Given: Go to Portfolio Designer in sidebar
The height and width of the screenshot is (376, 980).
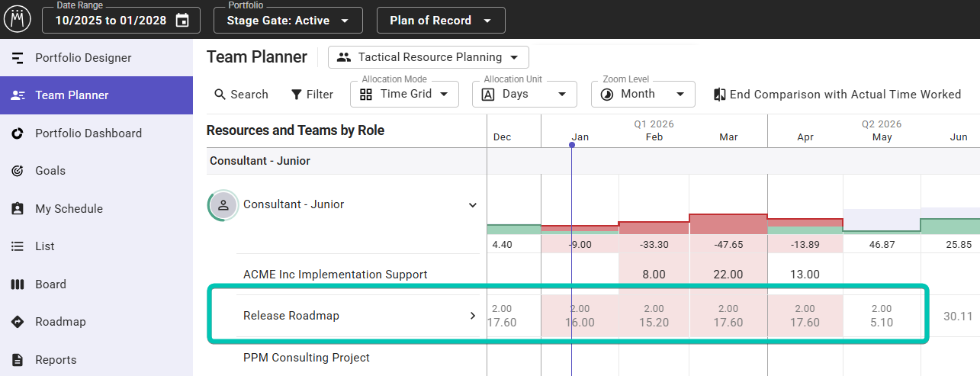Looking at the screenshot, I should click(x=83, y=58).
